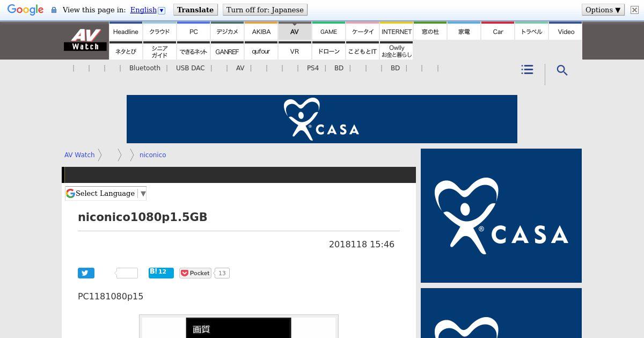Select the AV tab
Image resolution: width=644 pixels, height=338 pixels.
pos(295,32)
